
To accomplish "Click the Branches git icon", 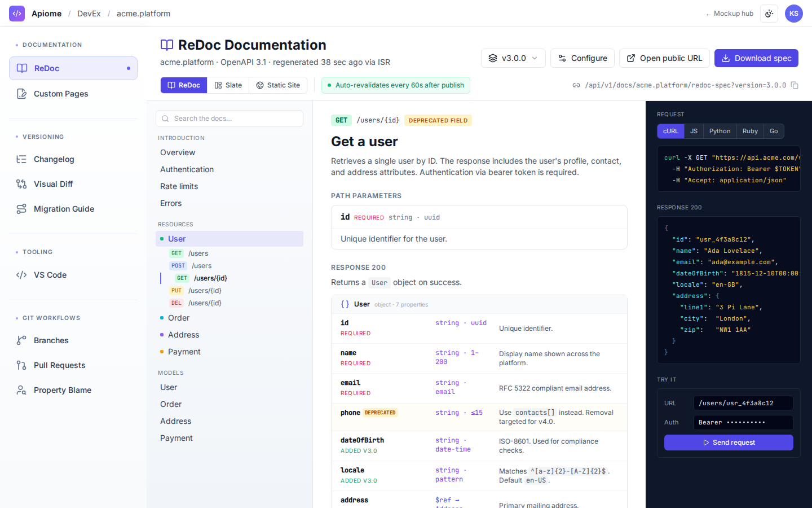I will (21, 340).
